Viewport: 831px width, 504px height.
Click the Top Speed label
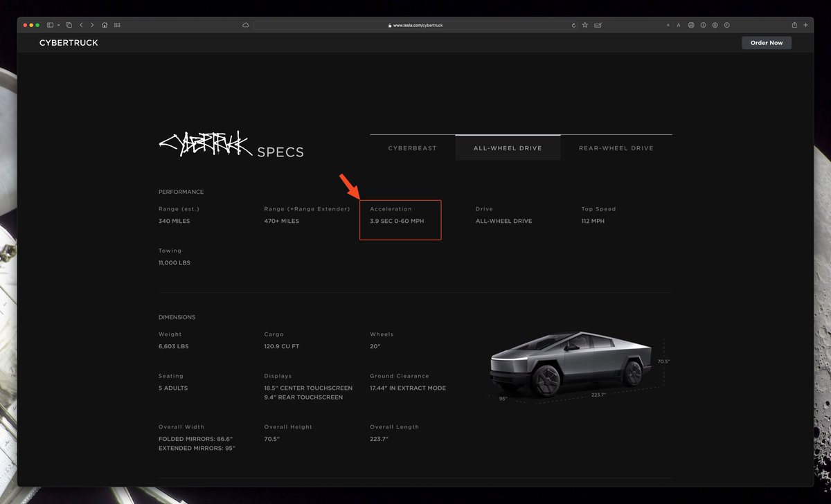coord(599,209)
